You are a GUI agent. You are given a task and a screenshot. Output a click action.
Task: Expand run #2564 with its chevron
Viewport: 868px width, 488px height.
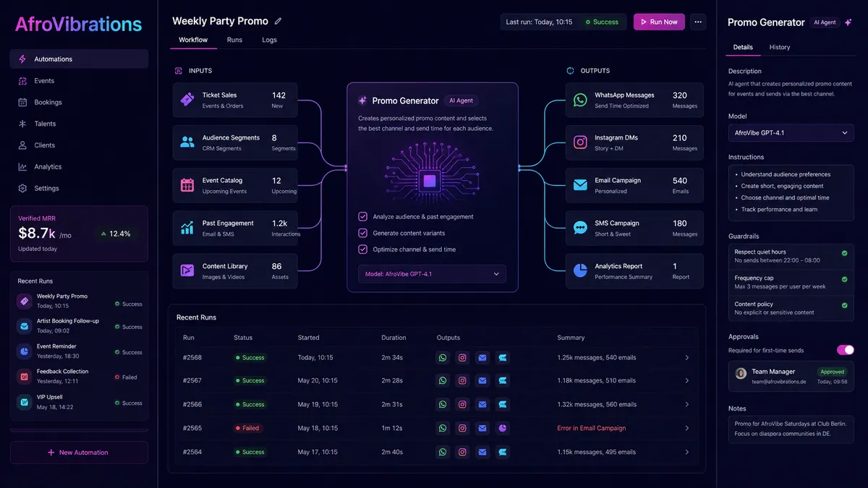click(686, 452)
